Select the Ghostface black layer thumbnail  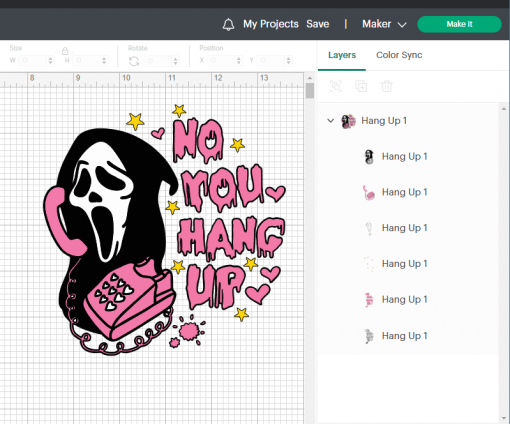(369, 157)
